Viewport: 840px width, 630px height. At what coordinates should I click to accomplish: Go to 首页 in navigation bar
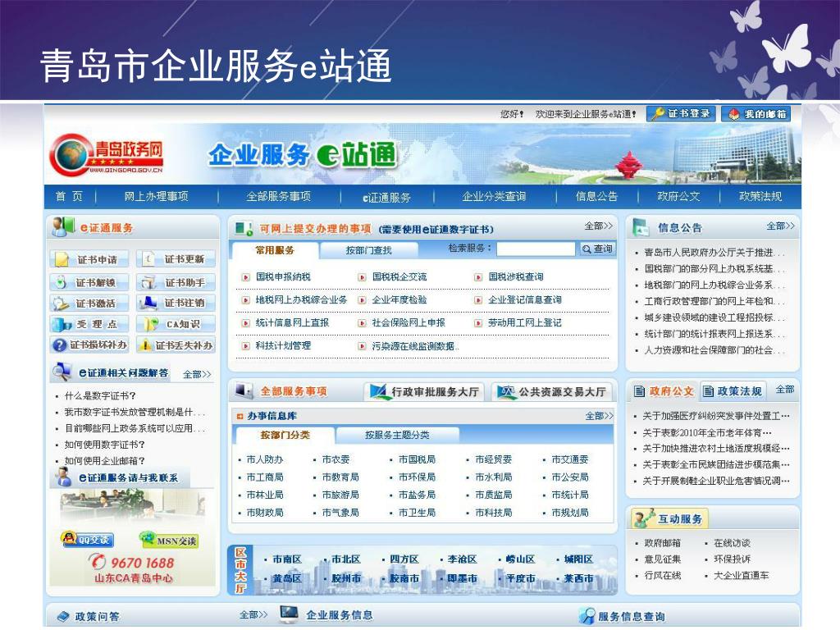(69, 197)
